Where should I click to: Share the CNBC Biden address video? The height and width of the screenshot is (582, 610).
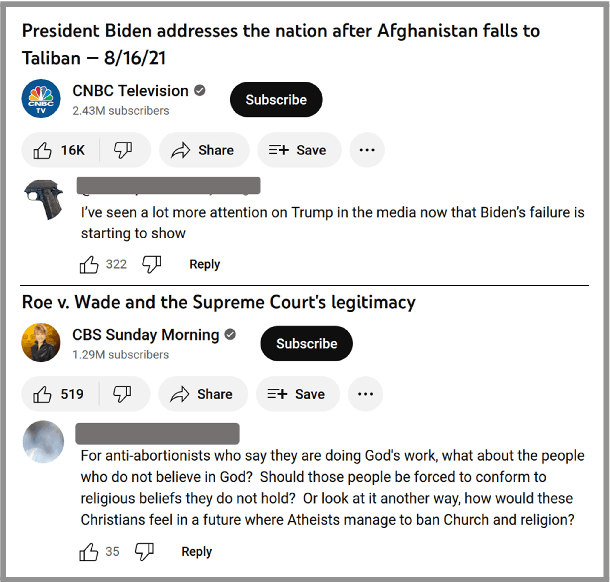pyautogui.click(x=203, y=150)
